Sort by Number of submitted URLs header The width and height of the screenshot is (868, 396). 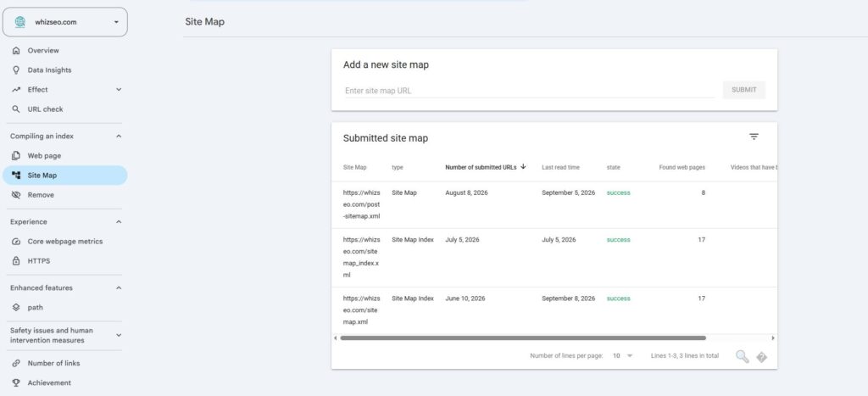(x=481, y=167)
